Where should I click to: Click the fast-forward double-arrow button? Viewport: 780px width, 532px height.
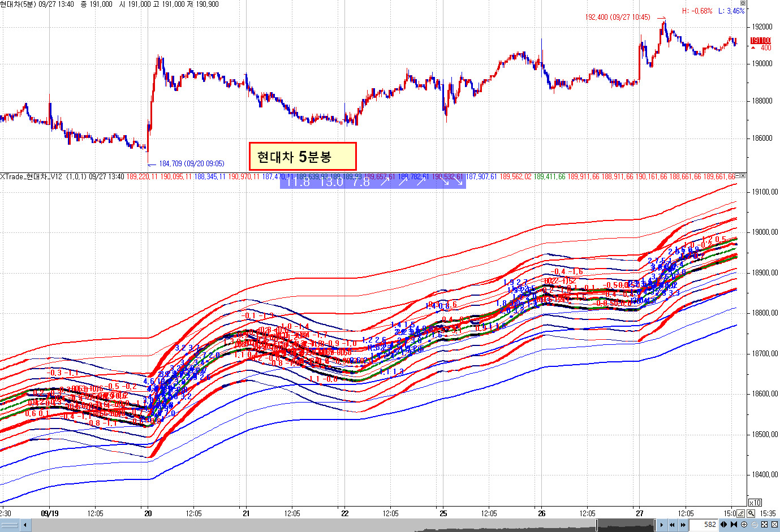(683, 525)
